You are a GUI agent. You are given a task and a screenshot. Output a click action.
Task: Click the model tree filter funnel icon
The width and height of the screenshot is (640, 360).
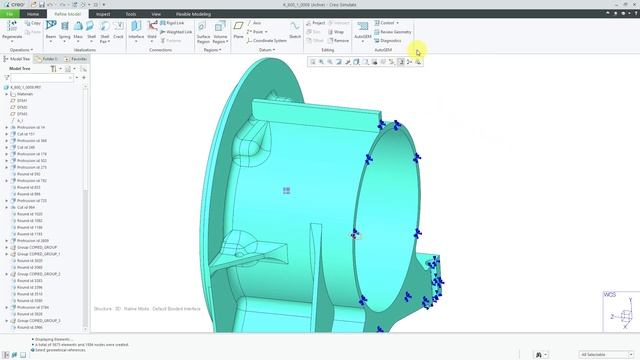point(7,78)
